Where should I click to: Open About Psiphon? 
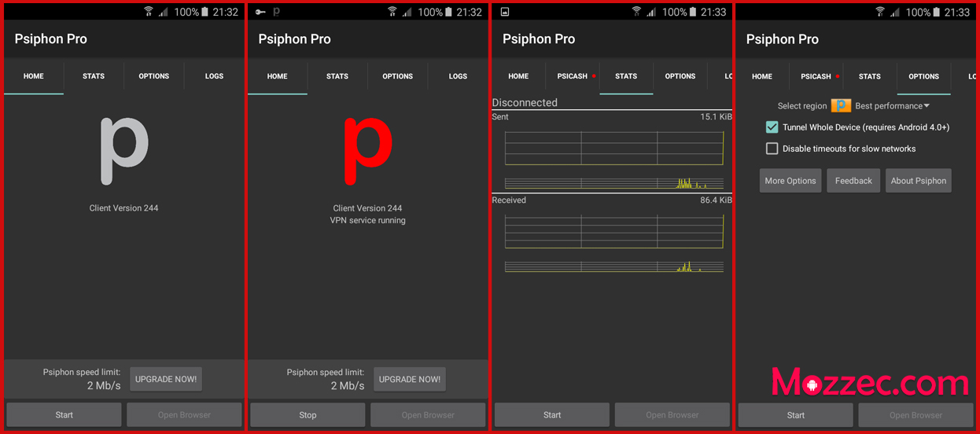coord(919,181)
